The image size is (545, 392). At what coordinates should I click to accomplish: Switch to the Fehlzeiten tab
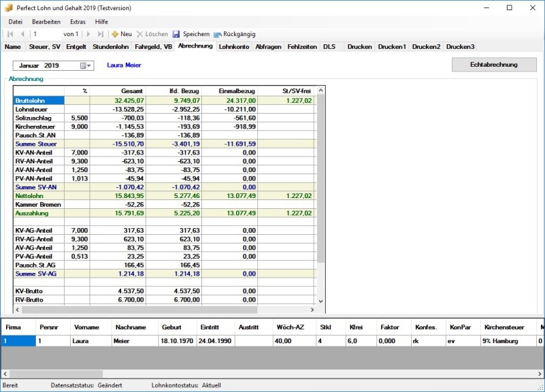click(302, 46)
